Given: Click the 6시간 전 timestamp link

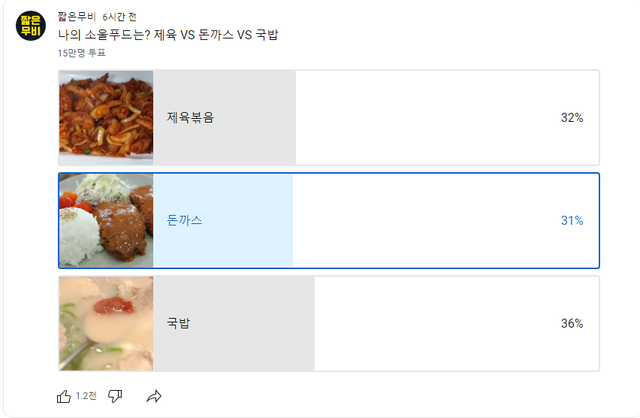Looking at the screenshot, I should point(119,17).
